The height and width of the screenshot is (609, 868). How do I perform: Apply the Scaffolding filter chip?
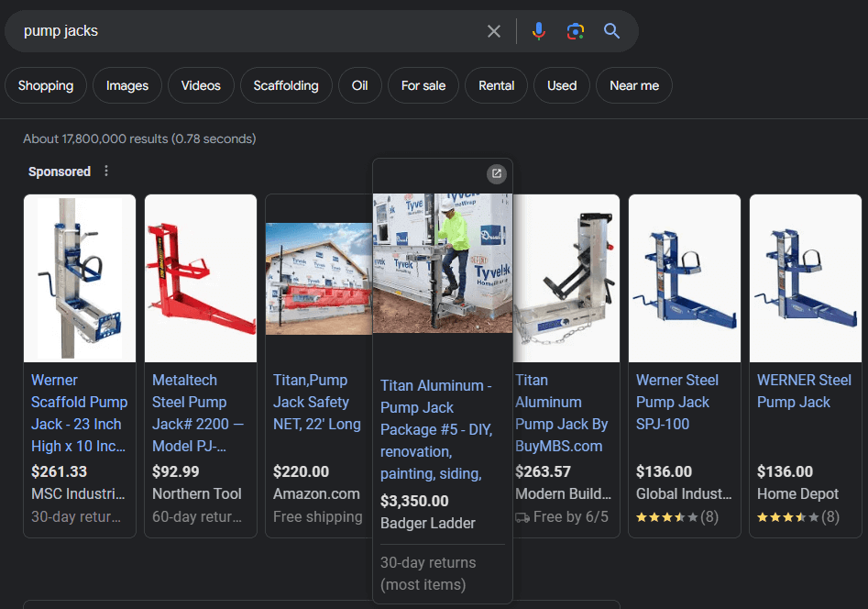(x=286, y=85)
